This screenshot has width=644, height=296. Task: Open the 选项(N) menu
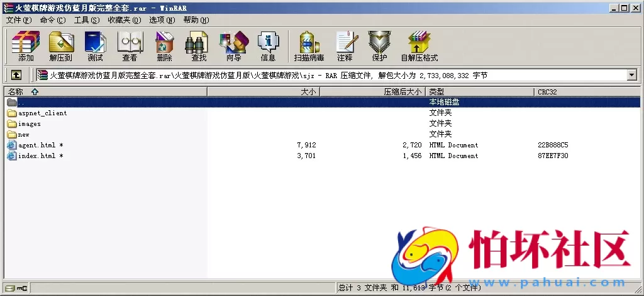[x=162, y=20]
